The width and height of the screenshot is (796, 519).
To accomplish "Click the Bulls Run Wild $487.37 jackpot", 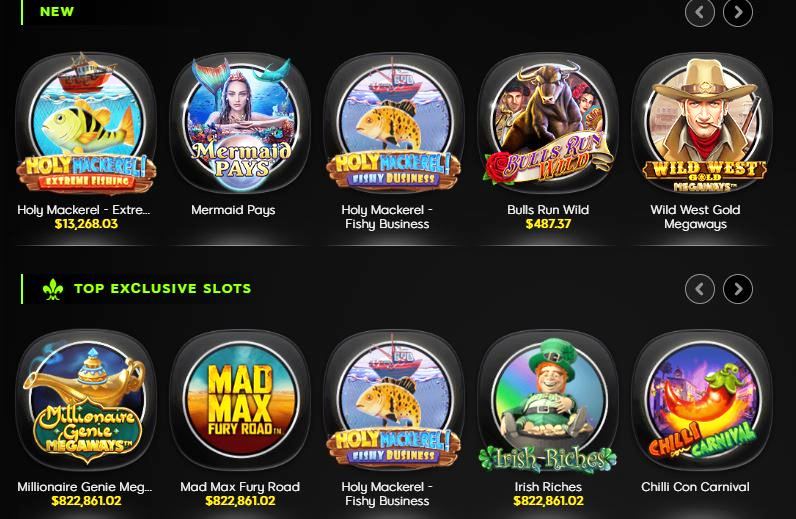I will [548, 224].
